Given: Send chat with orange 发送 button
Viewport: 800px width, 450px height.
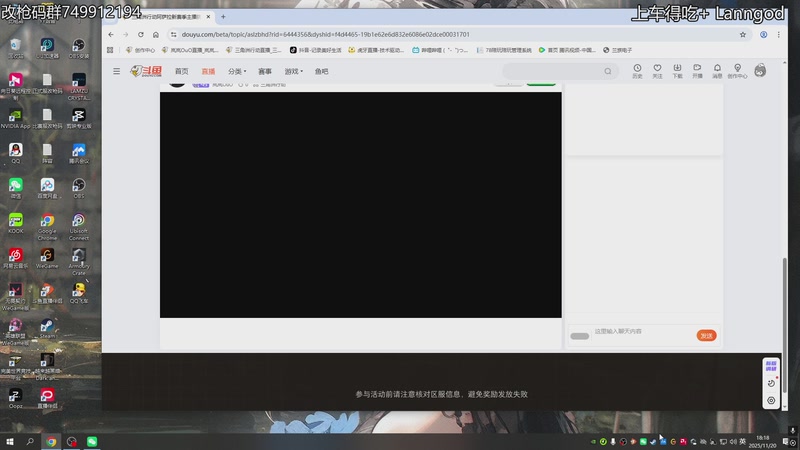Looking at the screenshot, I should pyautogui.click(x=706, y=336).
